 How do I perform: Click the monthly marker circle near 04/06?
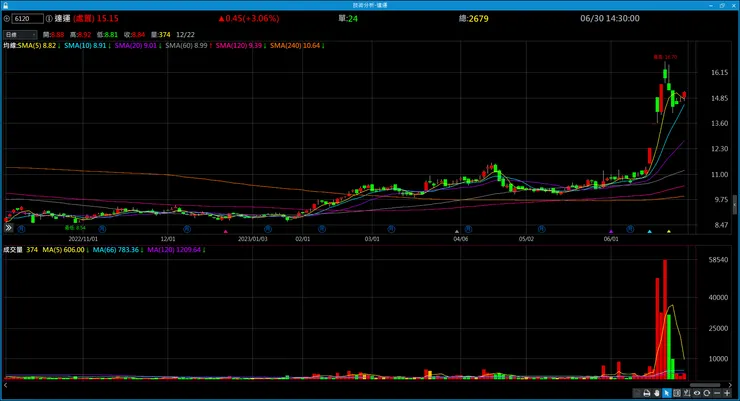pos(468,229)
